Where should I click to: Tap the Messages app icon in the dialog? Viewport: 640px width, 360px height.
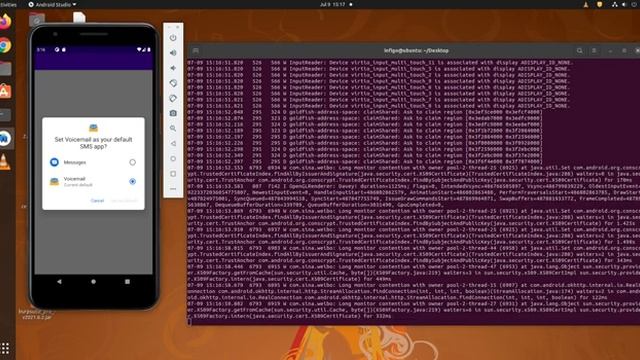(x=54, y=162)
